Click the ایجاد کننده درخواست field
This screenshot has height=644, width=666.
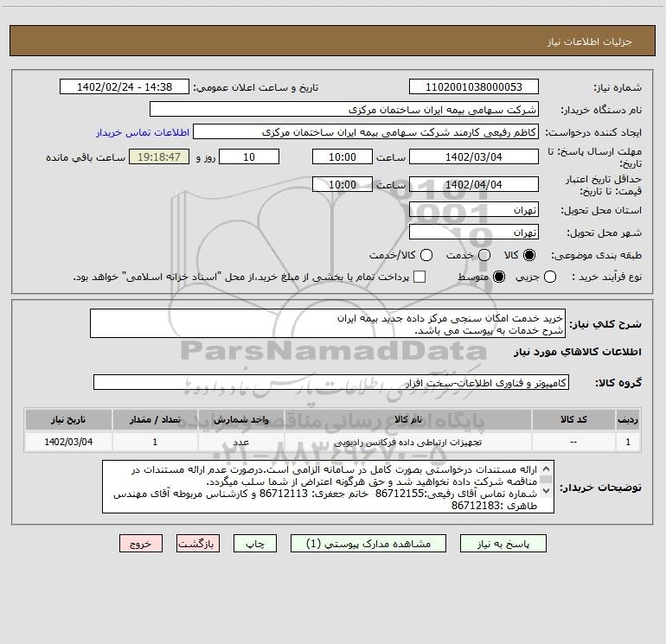click(x=366, y=132)
